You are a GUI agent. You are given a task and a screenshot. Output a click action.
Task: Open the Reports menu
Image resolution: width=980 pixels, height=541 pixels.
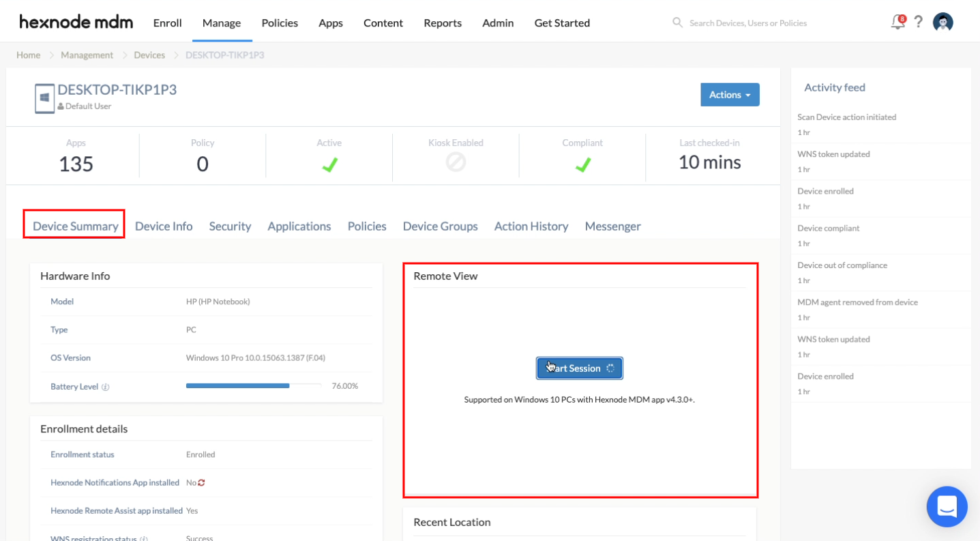443,23
